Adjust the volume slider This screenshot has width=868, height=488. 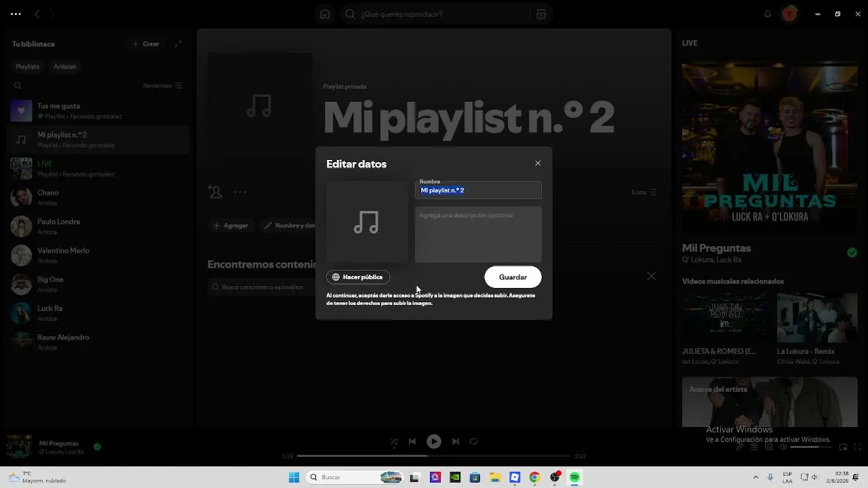(812, 447)
